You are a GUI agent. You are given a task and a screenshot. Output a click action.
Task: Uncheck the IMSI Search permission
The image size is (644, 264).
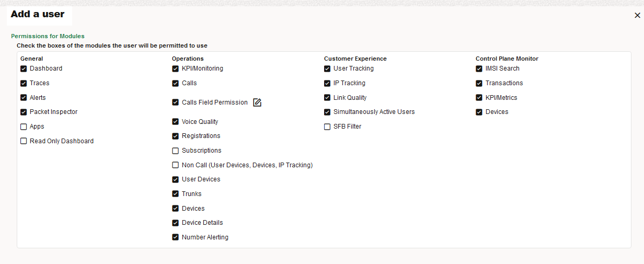[x=479, y=68]
